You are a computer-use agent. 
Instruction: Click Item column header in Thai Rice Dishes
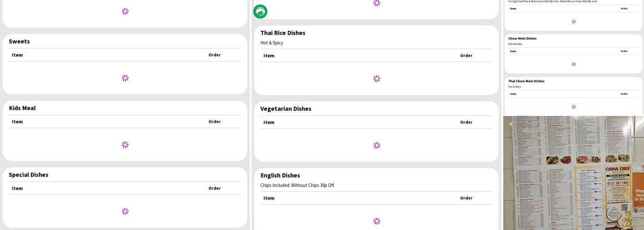pos(269,56)
